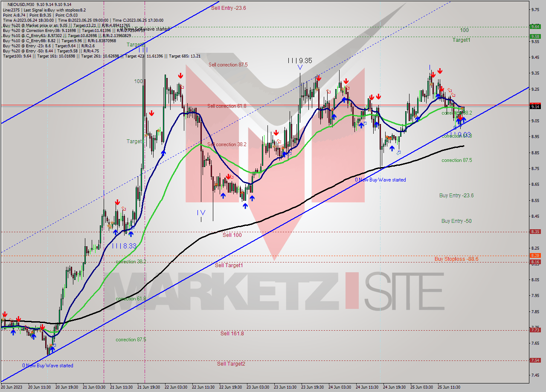Click the 8.05 price axis value
The width and height of the screenshot is (546, 392).
[x=535, y=280]
